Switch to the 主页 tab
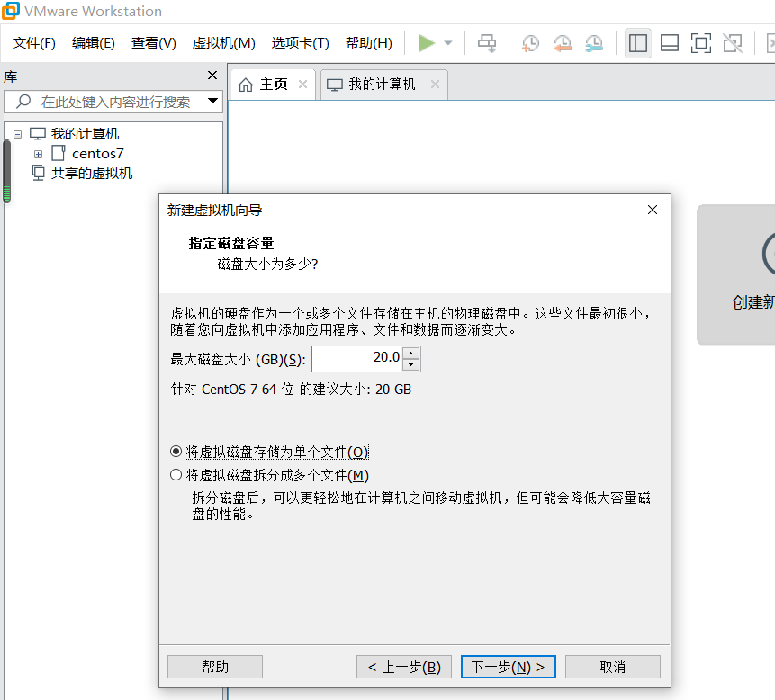 274,85
